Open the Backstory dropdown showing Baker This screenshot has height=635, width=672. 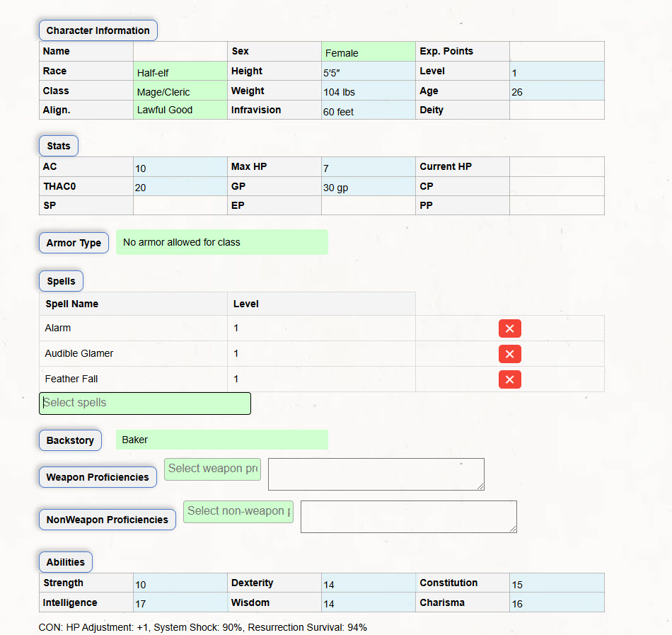click(x=222, y=440)
